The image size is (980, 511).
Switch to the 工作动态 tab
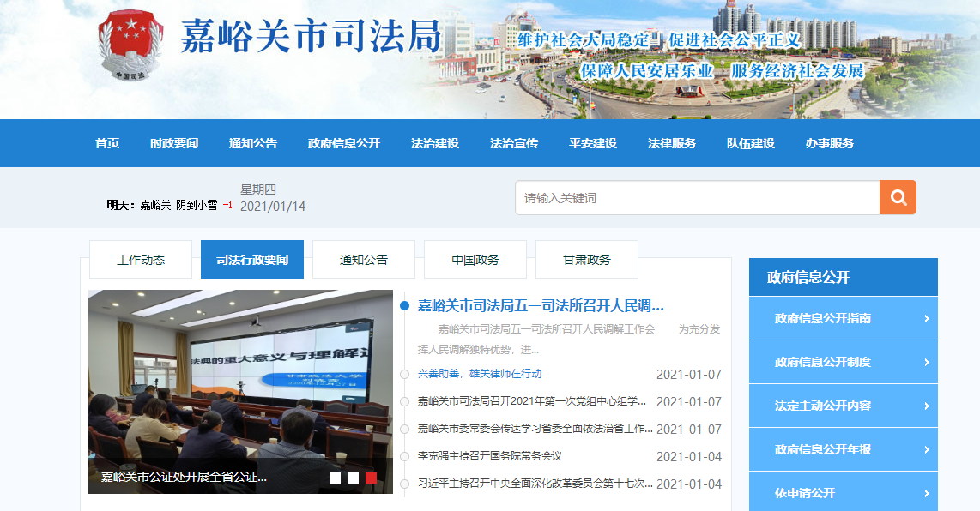point(141,260)
